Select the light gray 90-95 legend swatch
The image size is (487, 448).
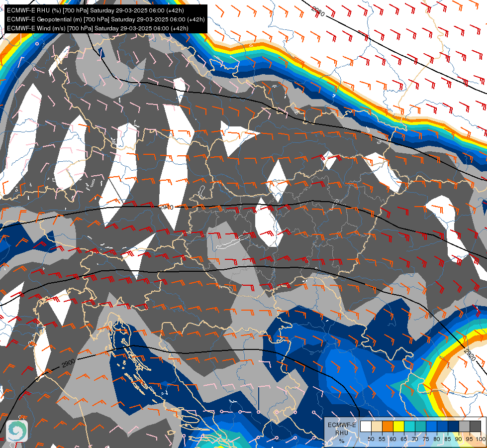tap(464, 426)
